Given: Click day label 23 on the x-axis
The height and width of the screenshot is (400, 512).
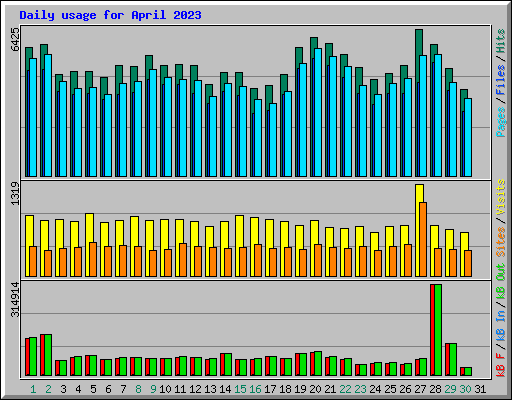Looking at the screenshot, I should (360, 389).
